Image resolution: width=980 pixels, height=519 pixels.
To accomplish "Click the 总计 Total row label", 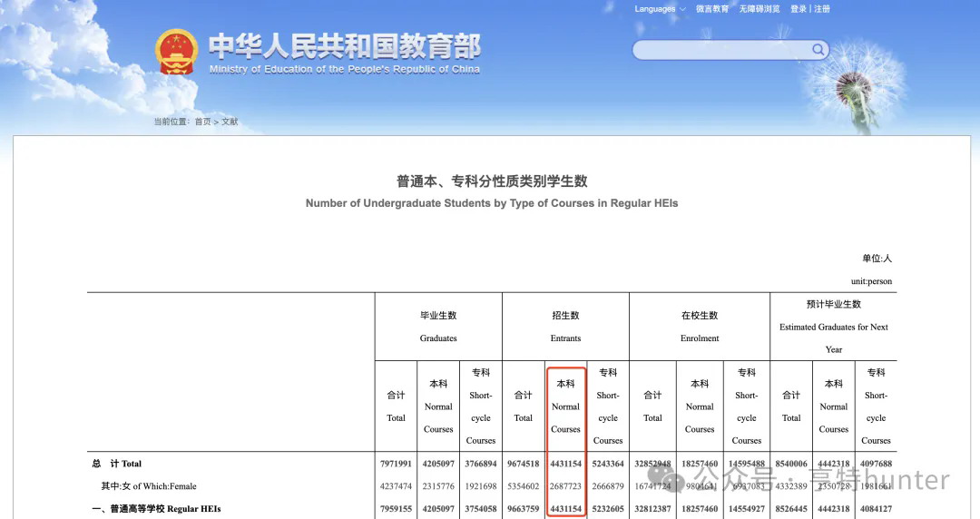I will point(116,464).
